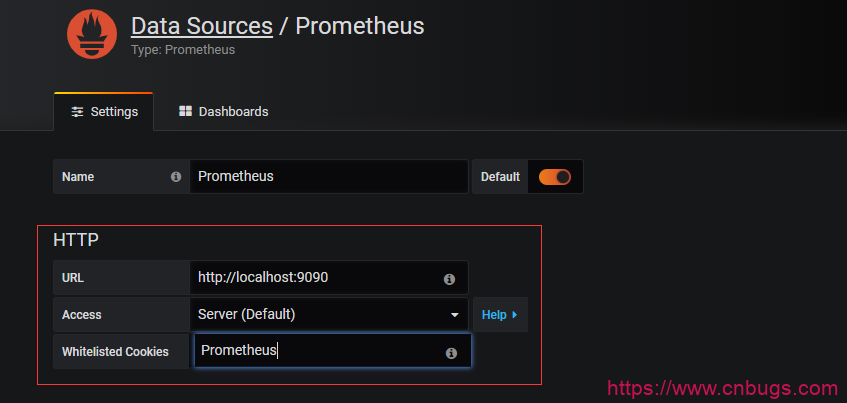Click the Whitelisted Cookies info icon
This screenshot has height=403, width=847.
(451, 353)
